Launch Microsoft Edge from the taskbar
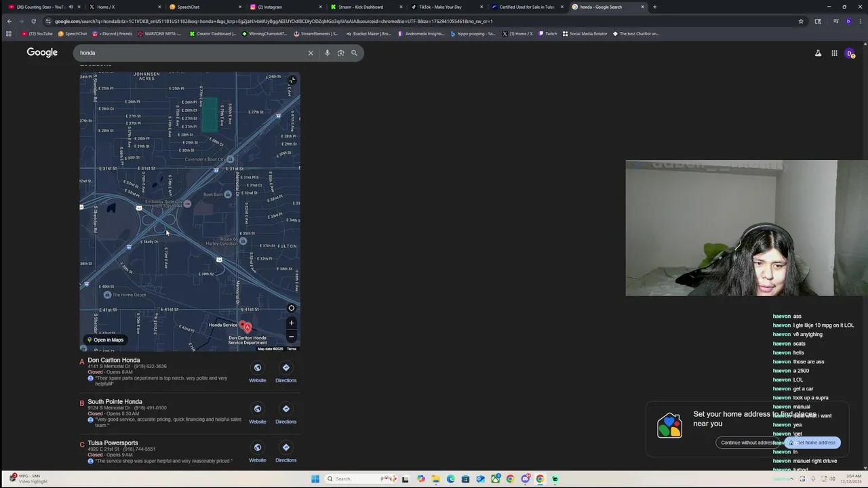The image size is (868, 488). tap(451, 479)
